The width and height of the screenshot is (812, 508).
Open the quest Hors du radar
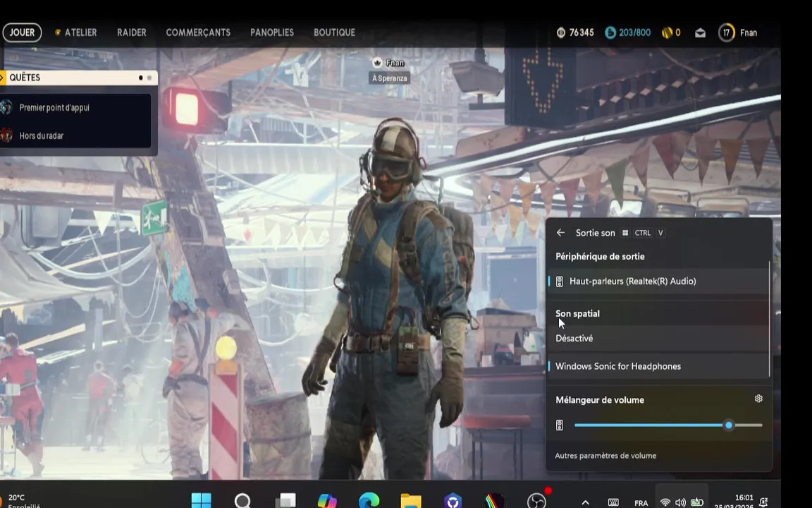[x=42, y=135]
